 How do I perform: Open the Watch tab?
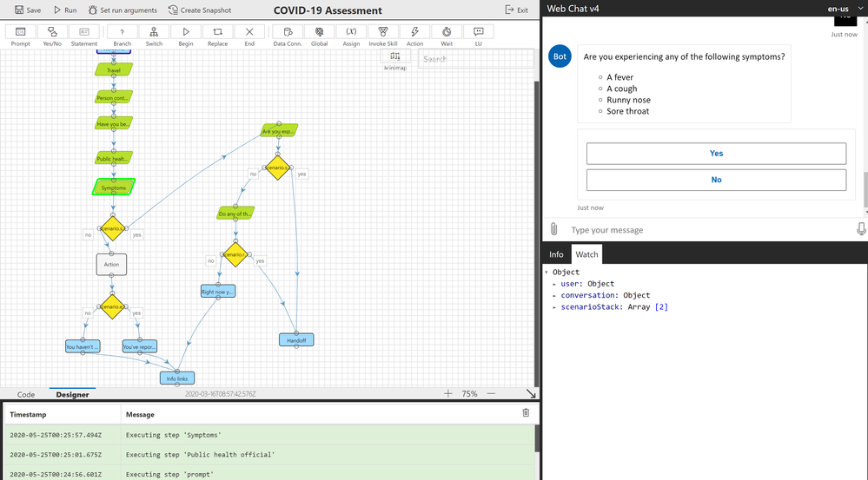point(586,254)
